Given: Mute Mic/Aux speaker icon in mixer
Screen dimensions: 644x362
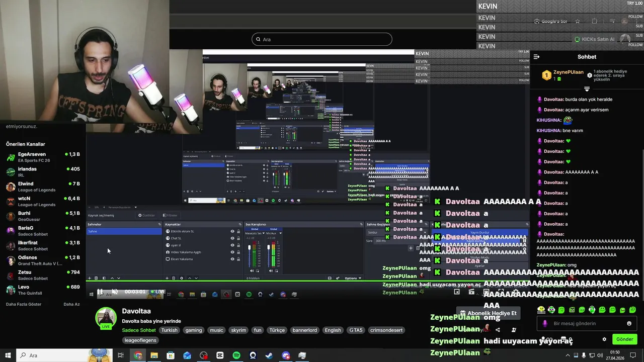Looking at the screenshot, I should (271, 270).
